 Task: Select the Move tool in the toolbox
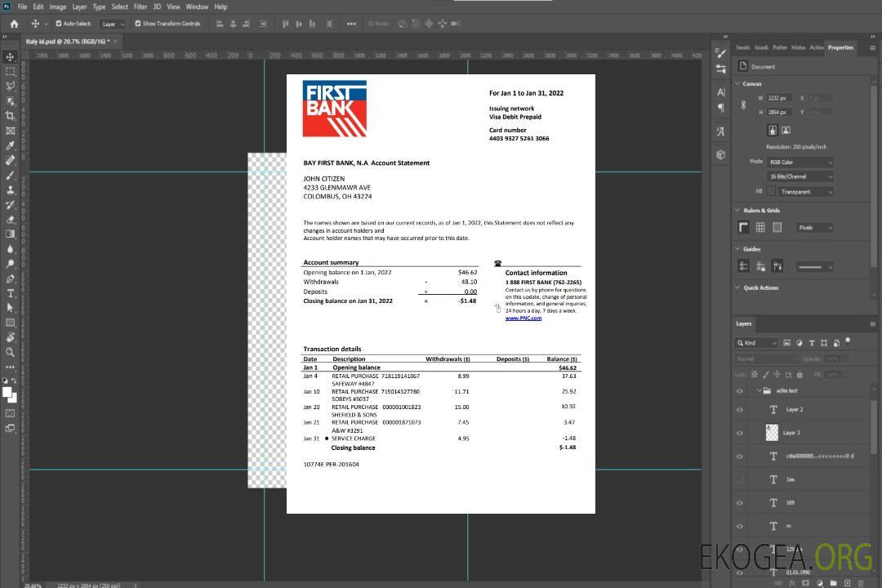[10, 57]
